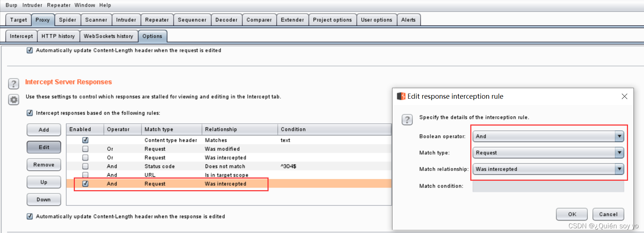Switch to the Sequencer tab
This screenshot has height=233, width=644.
[x=192, y=20]
